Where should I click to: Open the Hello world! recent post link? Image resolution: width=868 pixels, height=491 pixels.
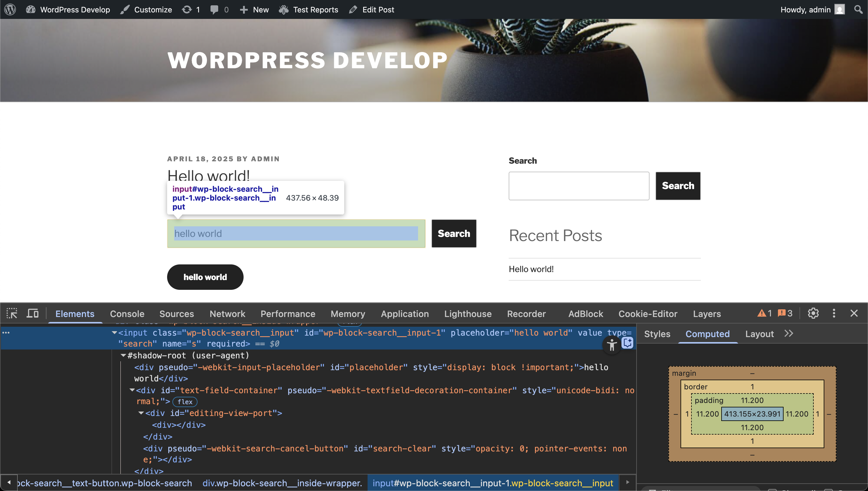click(531, 269)
